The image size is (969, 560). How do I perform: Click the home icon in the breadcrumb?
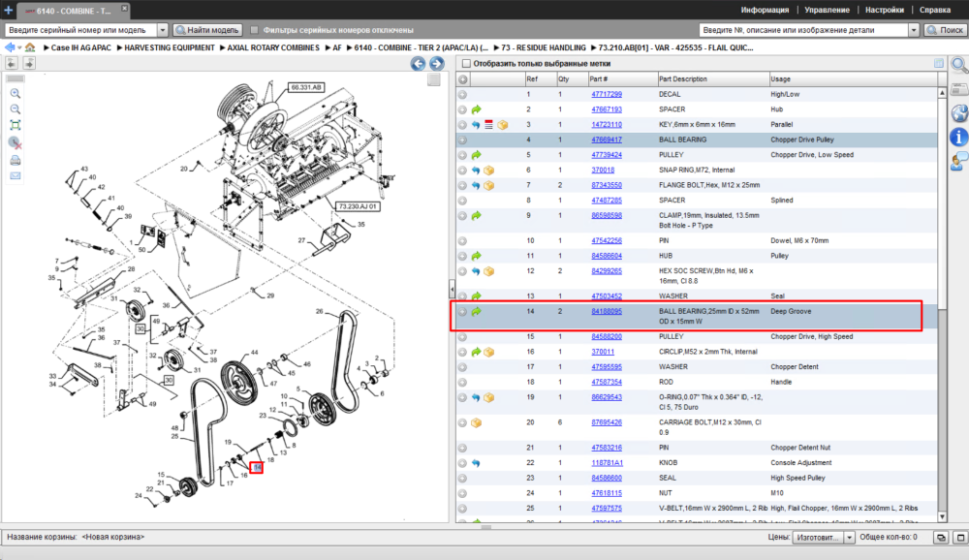(30, 47)
